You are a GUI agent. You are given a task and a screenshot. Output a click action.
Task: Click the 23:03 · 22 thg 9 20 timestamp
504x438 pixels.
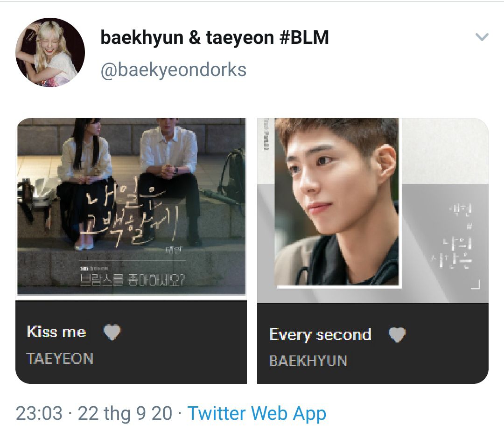point(94,413)
